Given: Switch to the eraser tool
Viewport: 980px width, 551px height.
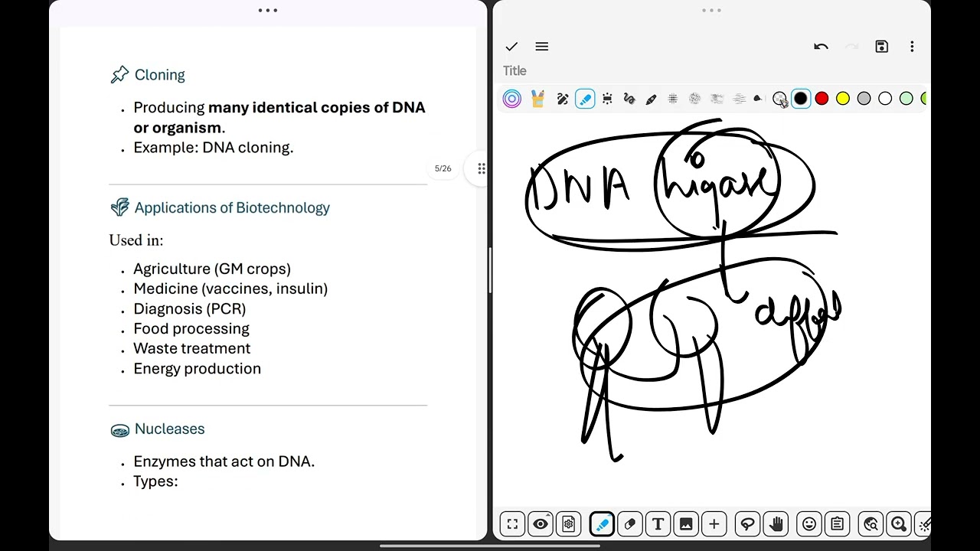Looking at the screenshot, I should tap(629, 524).
